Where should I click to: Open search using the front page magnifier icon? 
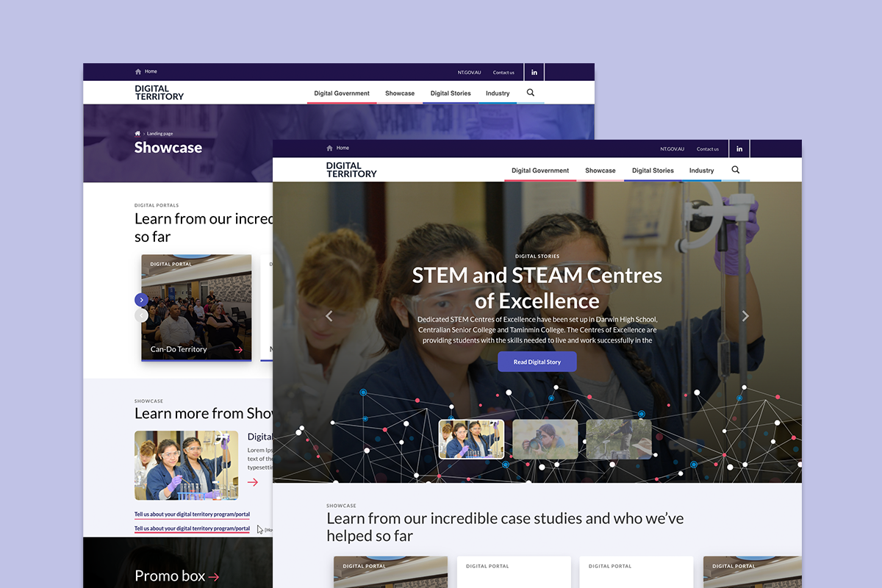coord(736,170)
